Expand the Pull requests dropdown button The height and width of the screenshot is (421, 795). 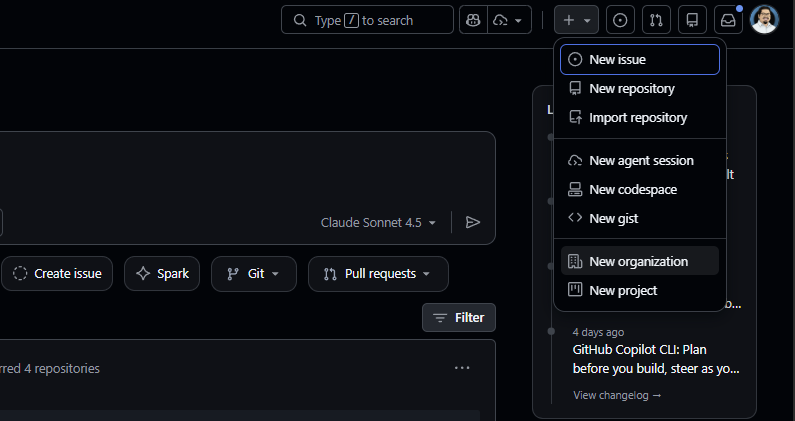tap(378, 273)
